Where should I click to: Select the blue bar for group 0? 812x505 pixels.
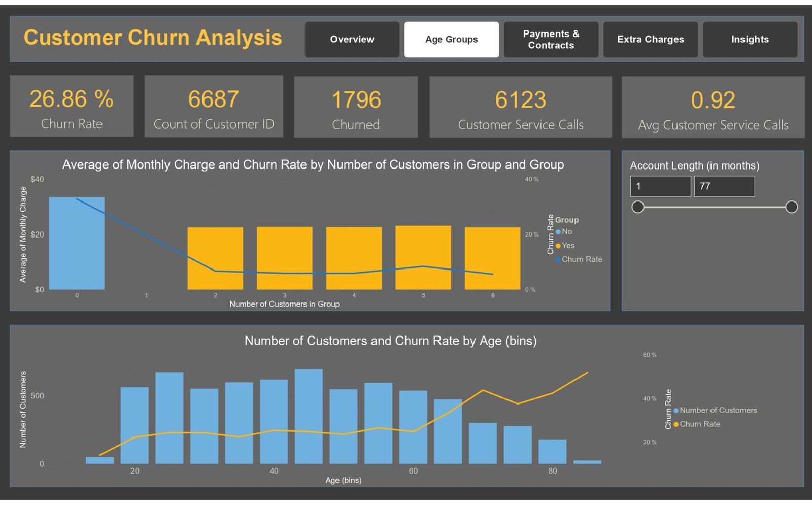pos(77,244)
